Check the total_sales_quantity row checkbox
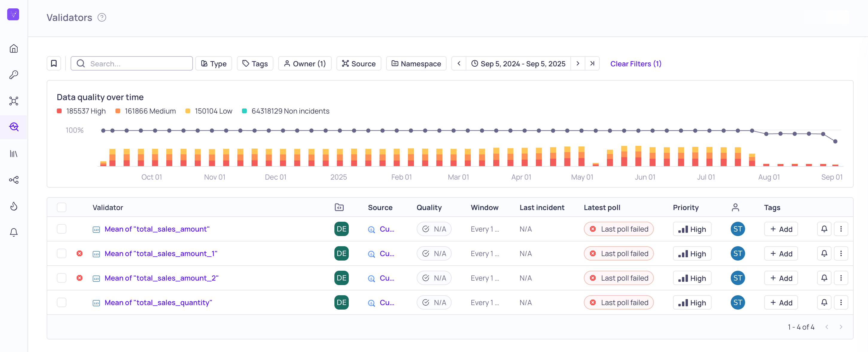Viewport: 868px width, 352px height. point(62,302)
